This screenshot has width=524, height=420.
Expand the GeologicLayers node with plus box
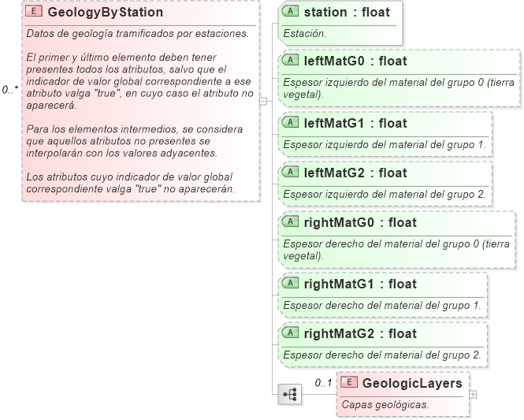pos(473,395)
